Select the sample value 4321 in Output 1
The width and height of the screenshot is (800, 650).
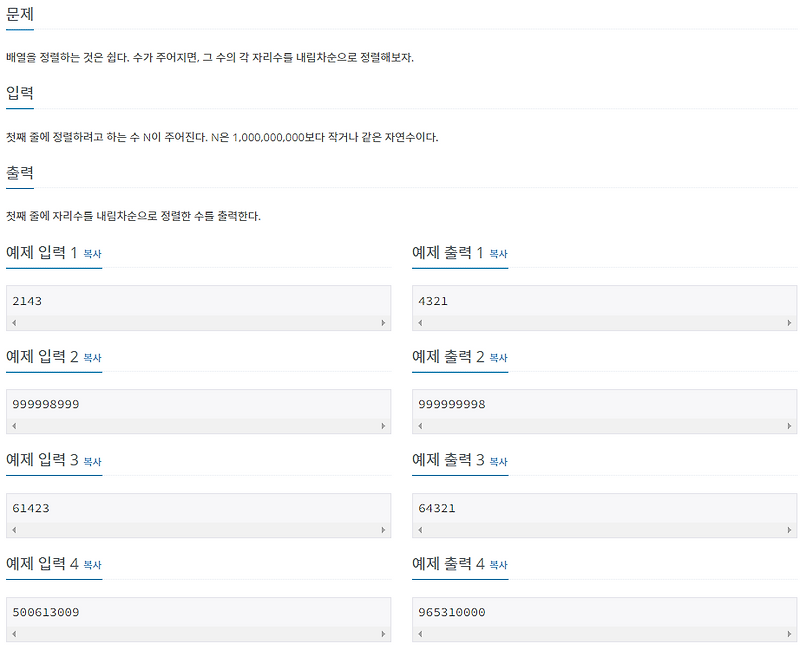[434, 300]
